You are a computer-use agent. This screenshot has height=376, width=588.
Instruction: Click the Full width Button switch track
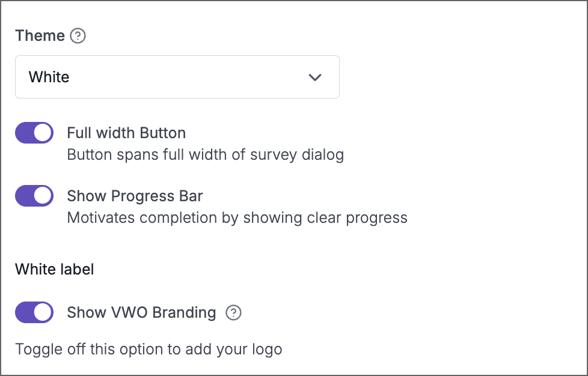pos(34,133)
